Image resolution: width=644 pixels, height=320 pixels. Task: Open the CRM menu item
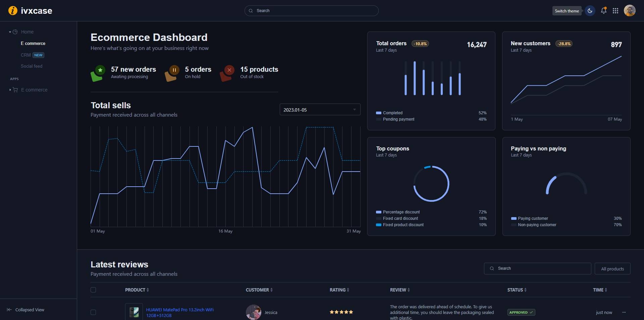[26, 55]
